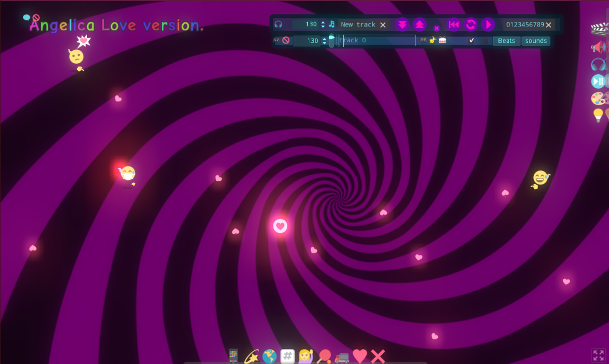This screenshot has height=364, width=609.
Task: Switch to the sounds tab
Action: pos(536,41)
